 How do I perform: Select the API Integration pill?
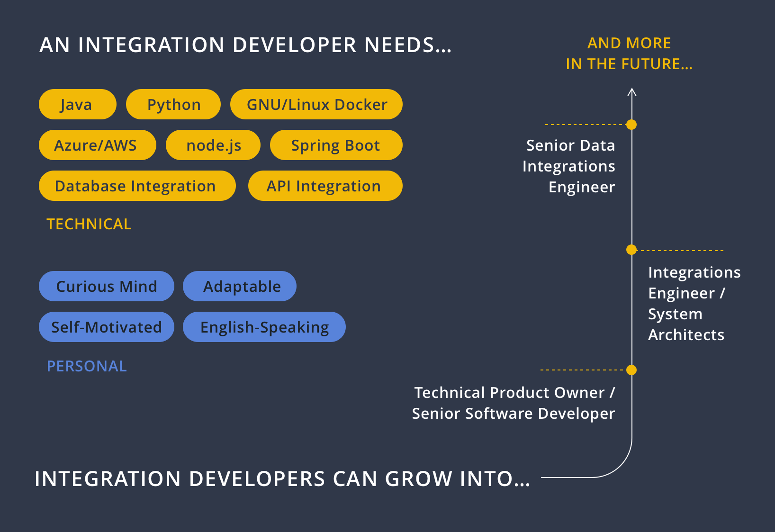(325, 186)
